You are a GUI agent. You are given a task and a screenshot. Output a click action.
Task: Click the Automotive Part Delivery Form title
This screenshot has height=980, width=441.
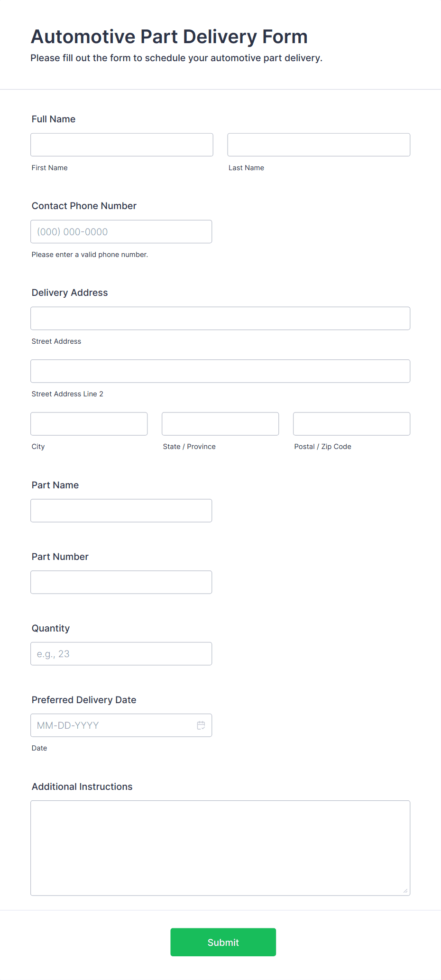(169, 36)
